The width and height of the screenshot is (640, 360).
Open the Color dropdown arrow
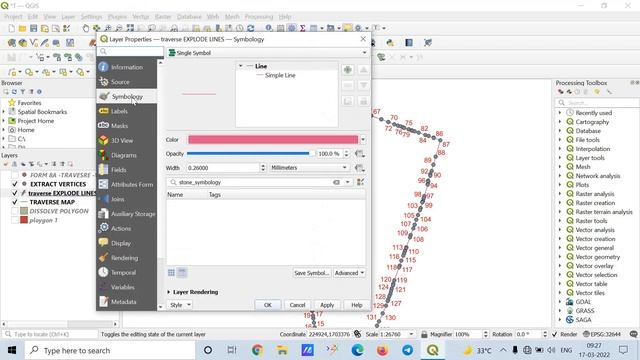(363, 140)
